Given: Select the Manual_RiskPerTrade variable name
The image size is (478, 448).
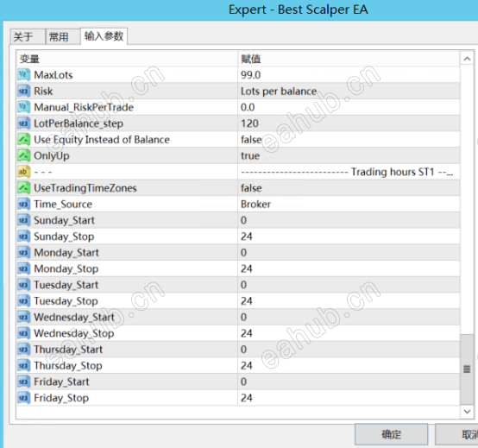Looking at the screenshot, I should (x=84, y=108).
